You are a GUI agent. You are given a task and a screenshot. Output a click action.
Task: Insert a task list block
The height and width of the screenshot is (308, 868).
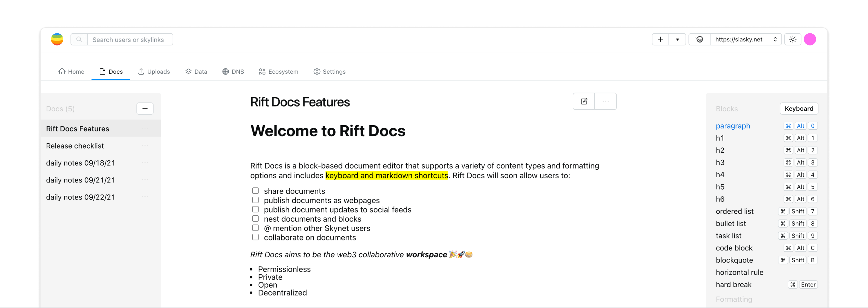(766, 236)
